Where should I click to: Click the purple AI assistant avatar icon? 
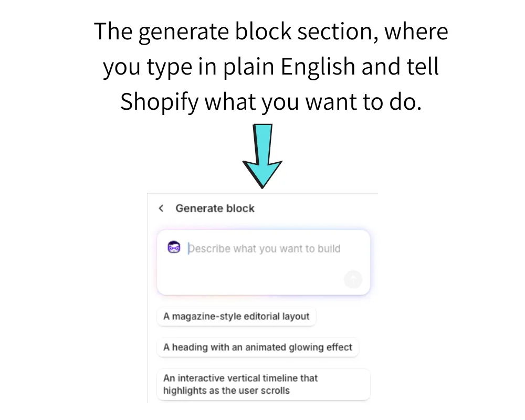174,247
